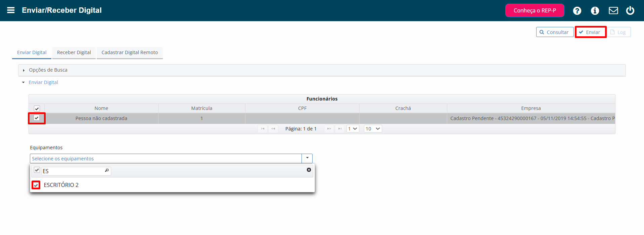The height and width of the screenshot is (235, 644).
Task: Click the Pessoa não cadastrada cell
Action: tap(101, 118)
